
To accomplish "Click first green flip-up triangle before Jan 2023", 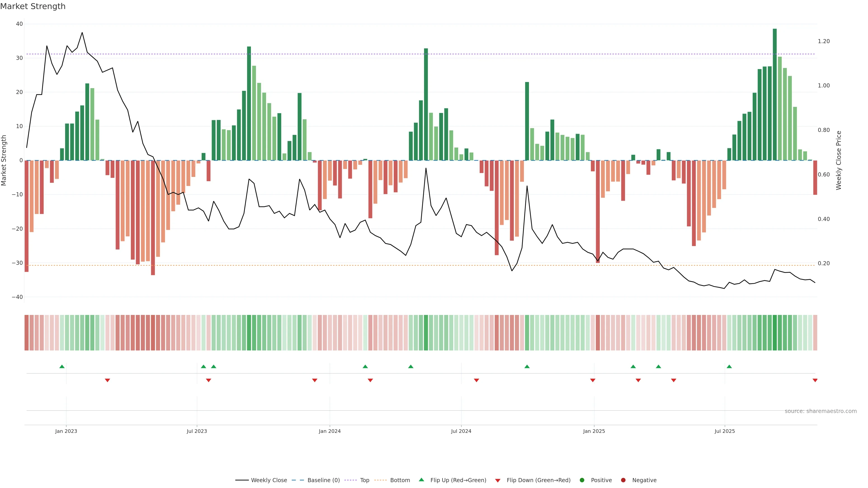I will tap(62, 366).
